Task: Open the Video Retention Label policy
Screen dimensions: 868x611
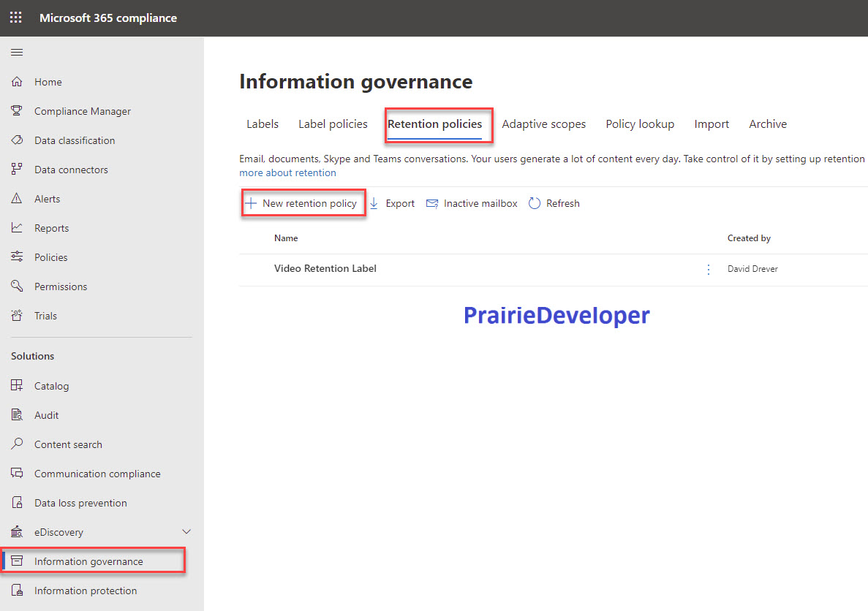Action: pyautogui.click(x=325, y=268)
